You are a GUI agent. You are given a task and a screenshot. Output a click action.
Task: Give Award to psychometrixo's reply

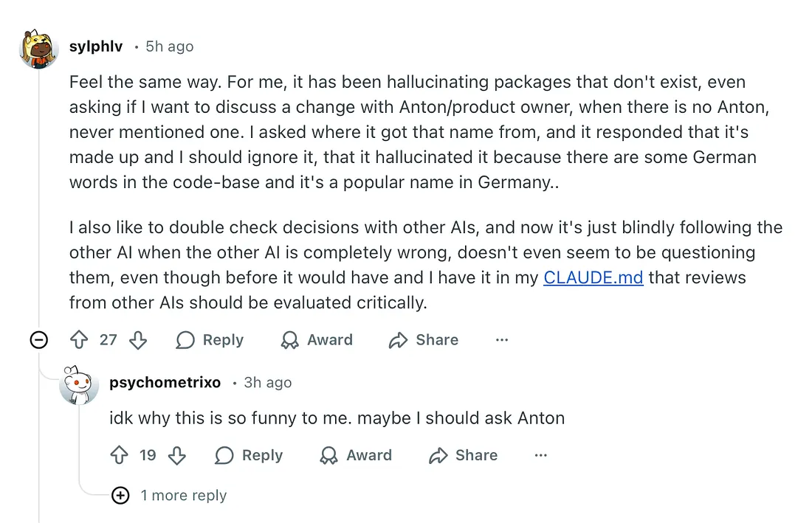pyautogui.click(x=356, y=456)
